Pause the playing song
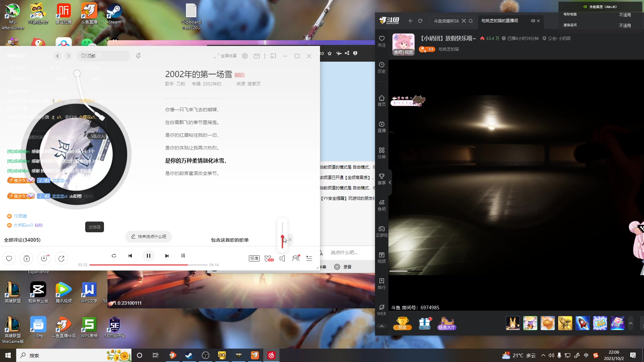This screenshot has width=644, height=362. (x=148, y=256)
